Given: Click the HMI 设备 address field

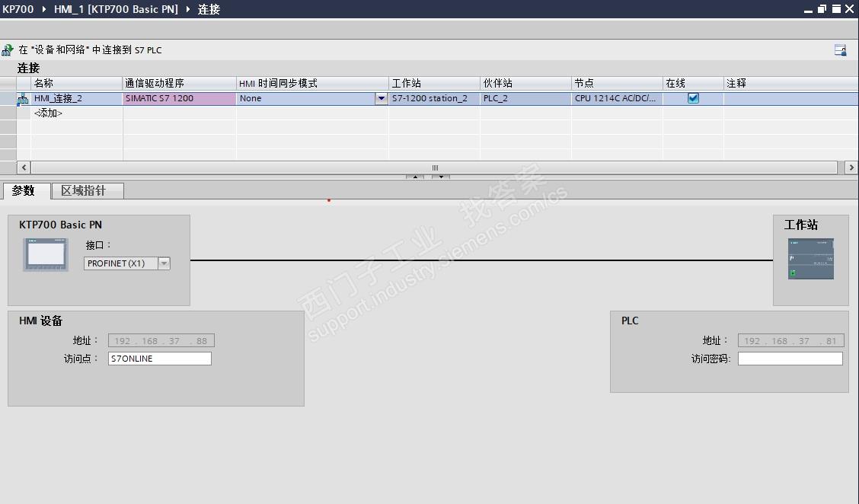Looking at the screenshot, I should (x=161, y=341).
